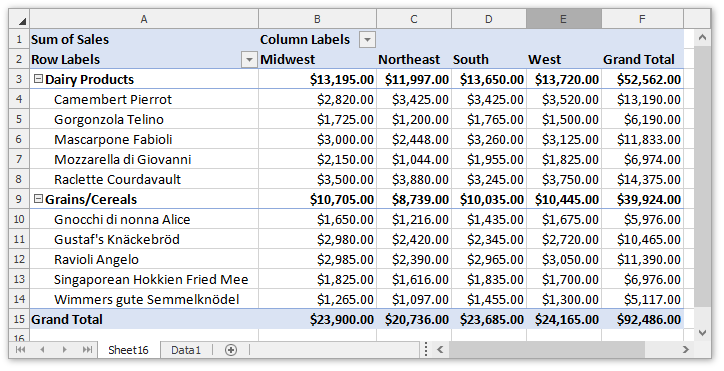Go to first sheet navigation arrow
The height and width of the screenshot is (371, 724).
tap(20, 350)
